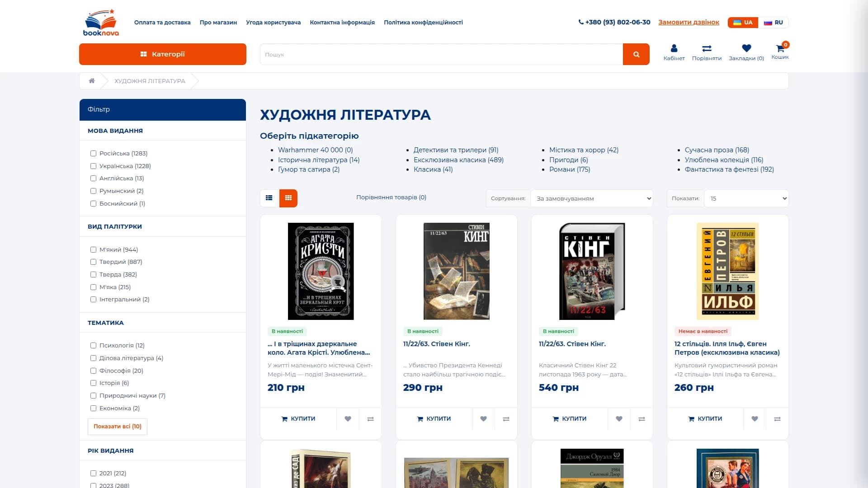Compare the 12 стільців book
The height and width of the screenshot is (488, 868).
click(x=777, y=419)
